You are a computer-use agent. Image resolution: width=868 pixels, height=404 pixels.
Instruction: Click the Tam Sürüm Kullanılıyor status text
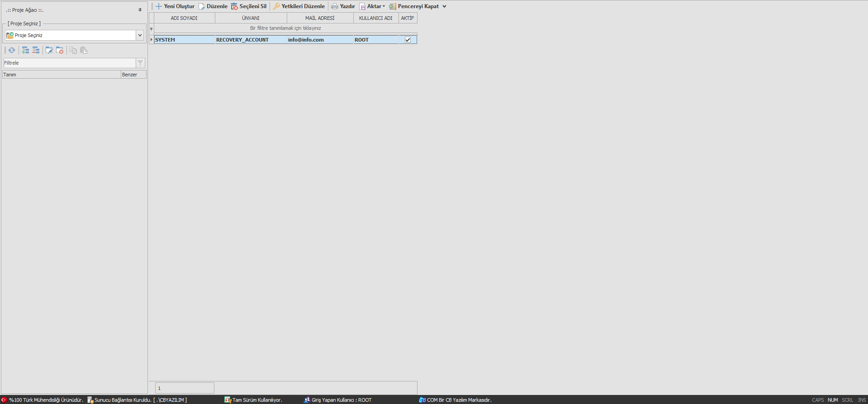[x=257, y=400]
